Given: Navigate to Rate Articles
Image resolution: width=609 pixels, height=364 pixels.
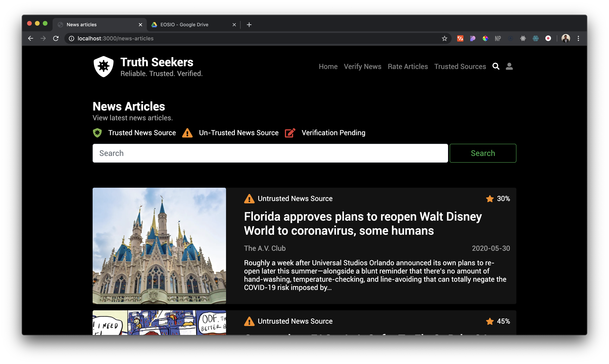Looking at the screenshot, I should 408,66.
